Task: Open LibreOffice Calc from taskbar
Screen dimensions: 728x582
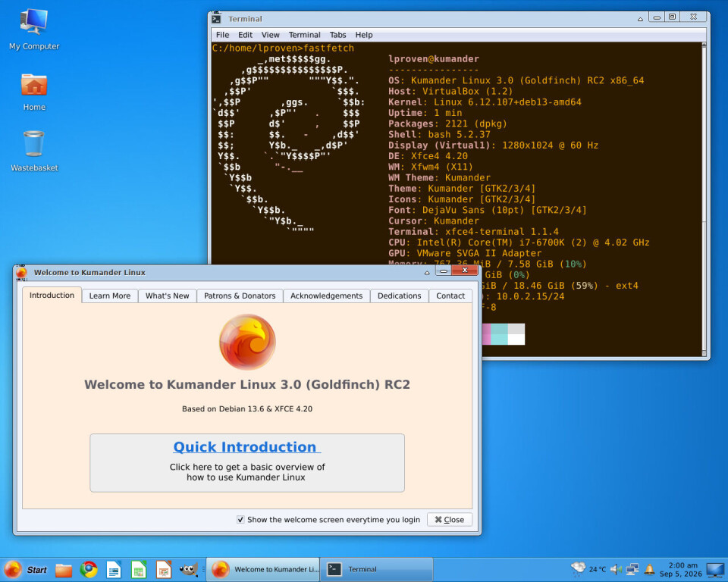Action: point(139,569)
